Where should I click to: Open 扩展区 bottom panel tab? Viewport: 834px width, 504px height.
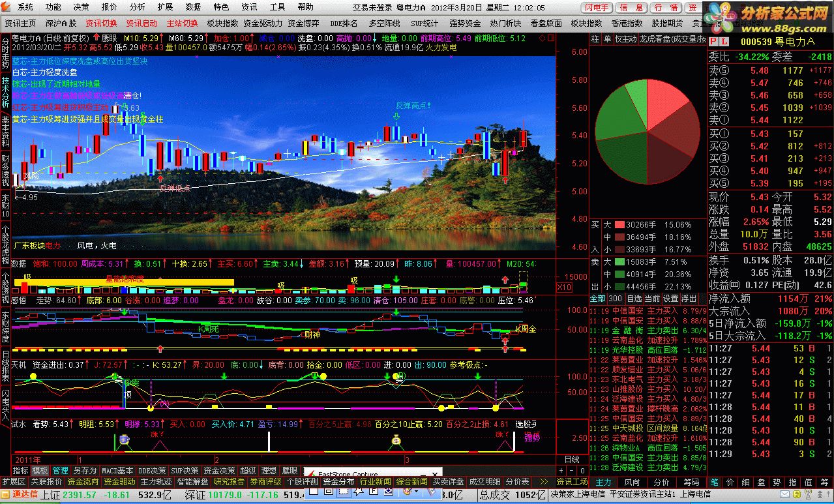click(13, 482)
